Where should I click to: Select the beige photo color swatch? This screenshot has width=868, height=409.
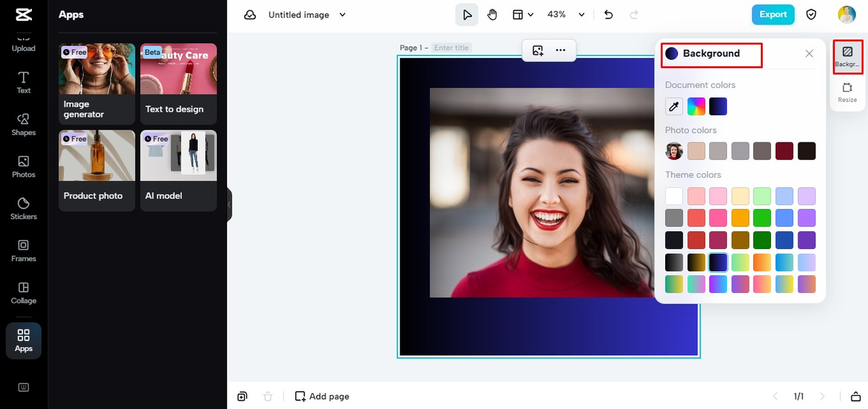click(x=696, y=151)
